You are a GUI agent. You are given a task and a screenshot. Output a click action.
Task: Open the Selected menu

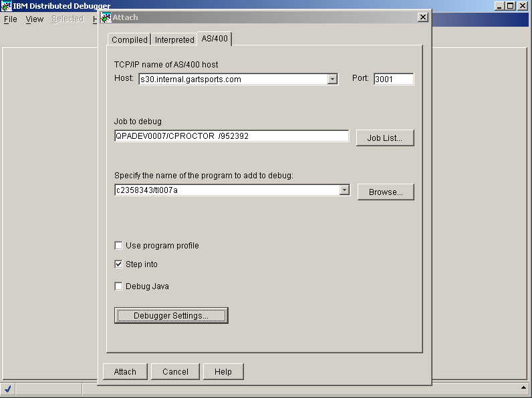click(68, 19)
